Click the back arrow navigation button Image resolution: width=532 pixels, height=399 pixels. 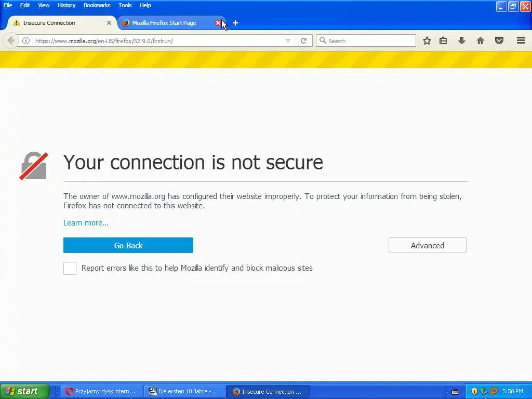10,41
